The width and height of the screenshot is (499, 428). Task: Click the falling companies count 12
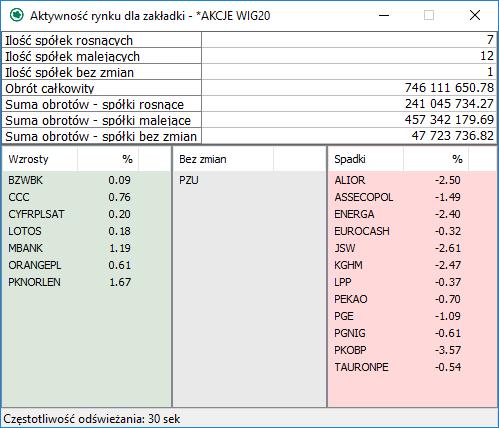pos(487,56)
